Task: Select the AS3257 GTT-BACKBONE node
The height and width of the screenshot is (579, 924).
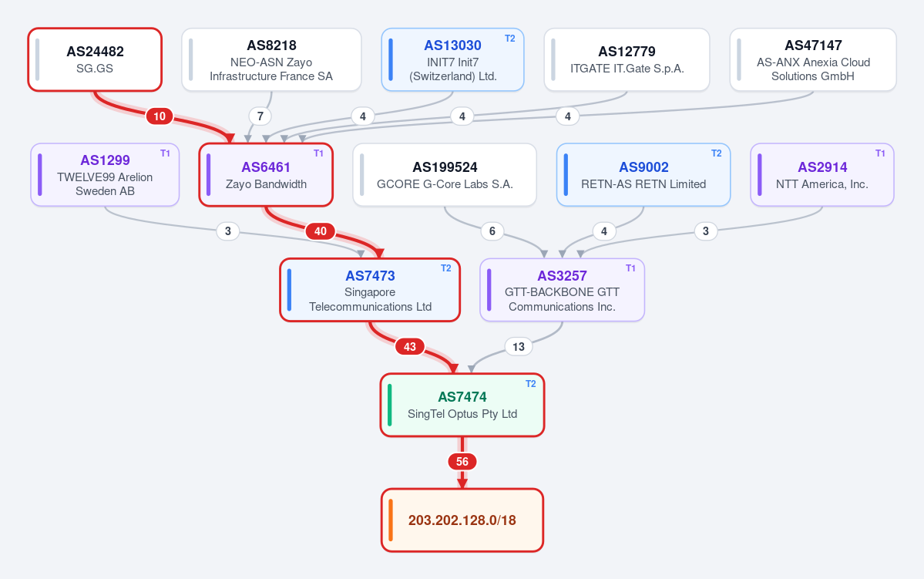Action: click(562, 290)
